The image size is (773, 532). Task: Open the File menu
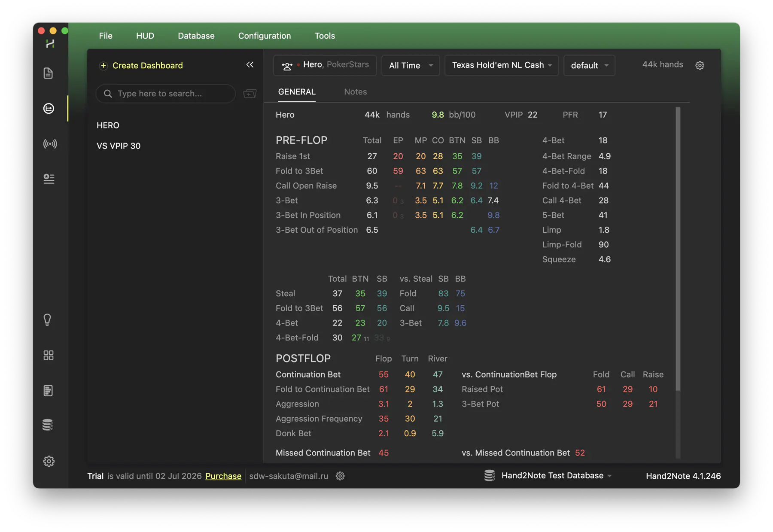point(106,36)
